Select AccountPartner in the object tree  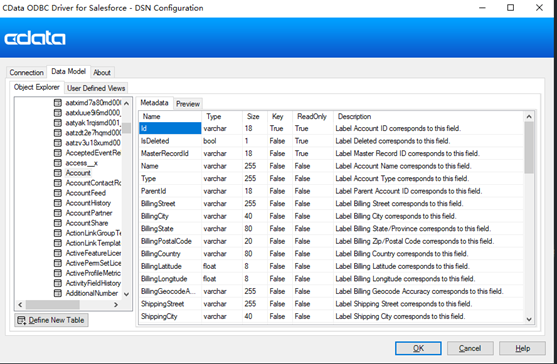coord(89,213)
